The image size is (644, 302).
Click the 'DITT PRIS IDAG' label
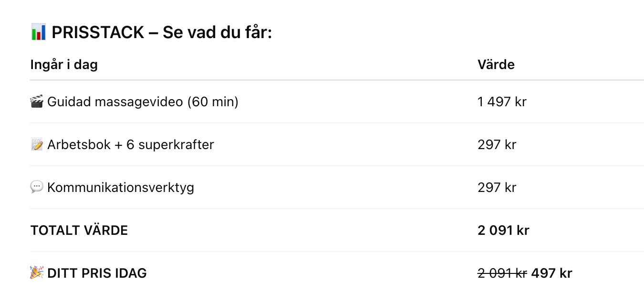(97, 273)
